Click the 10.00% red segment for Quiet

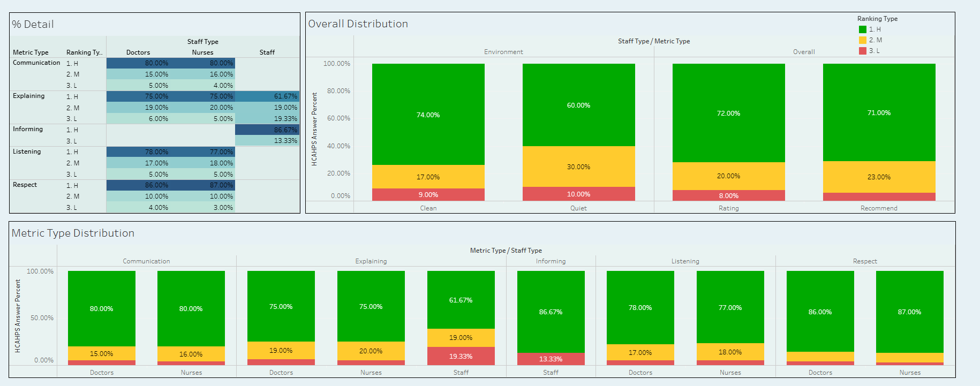(579, 194)
